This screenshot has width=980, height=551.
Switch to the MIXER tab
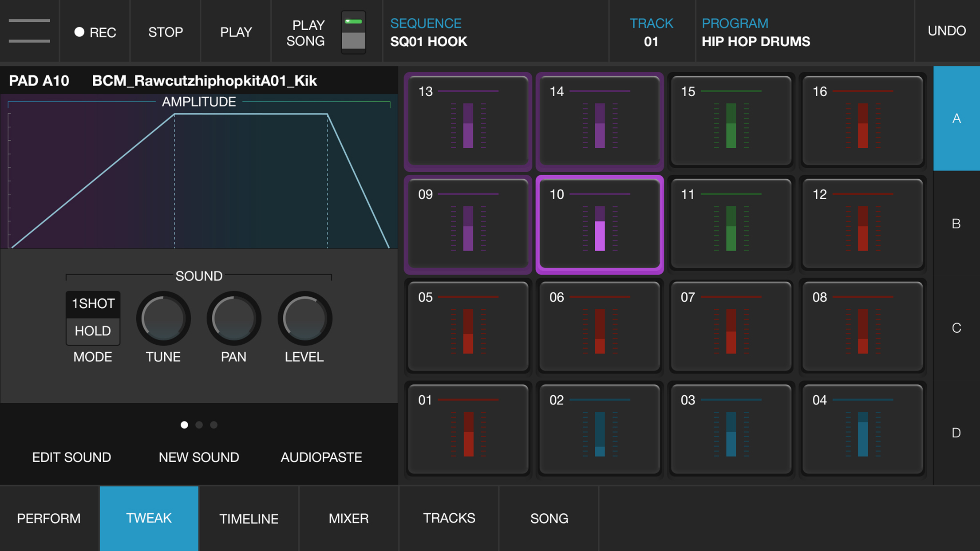click(348, 518)
